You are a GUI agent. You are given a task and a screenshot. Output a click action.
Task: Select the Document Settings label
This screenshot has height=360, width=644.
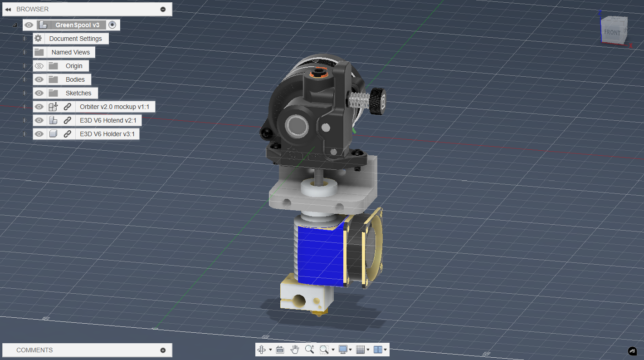click(76, 39)
